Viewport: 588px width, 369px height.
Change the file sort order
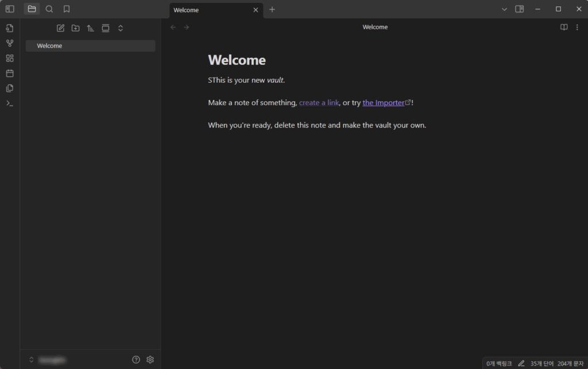[90, 28]
